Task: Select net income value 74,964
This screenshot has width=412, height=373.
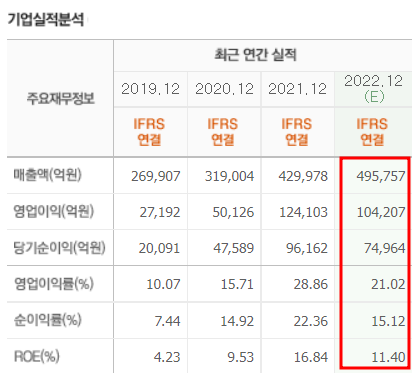Action: [x=385, y=248]
